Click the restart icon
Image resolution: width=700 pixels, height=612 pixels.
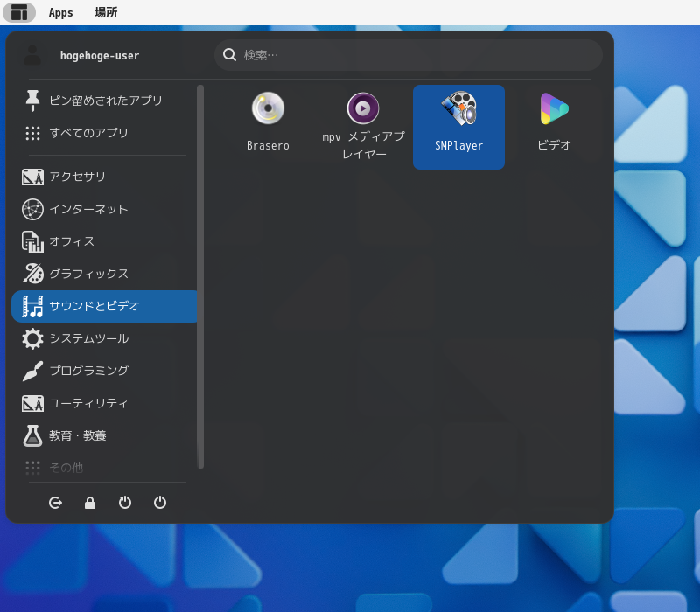pyautogui.click(x=125, y=503)
